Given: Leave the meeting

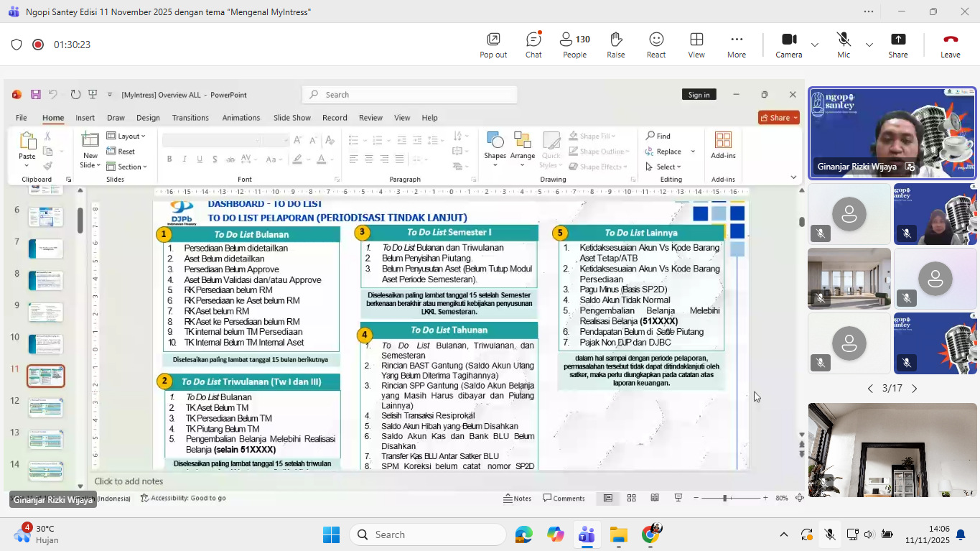Looking at the screenshot, I should 950,45.
